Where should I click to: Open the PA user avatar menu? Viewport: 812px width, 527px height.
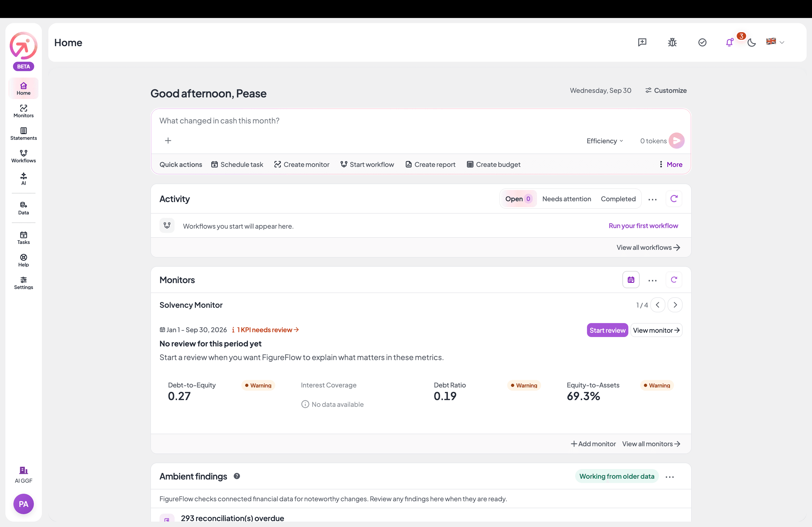[24, 504]
